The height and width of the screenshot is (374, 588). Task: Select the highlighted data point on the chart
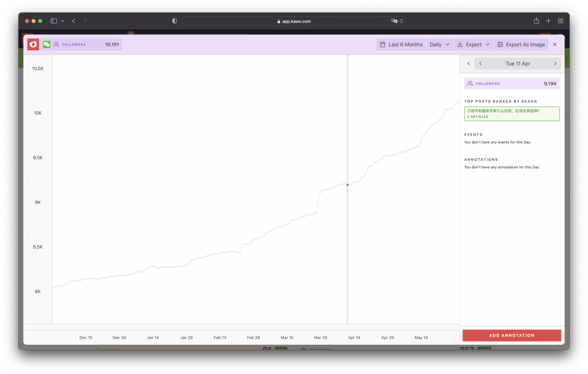(347, 185)
